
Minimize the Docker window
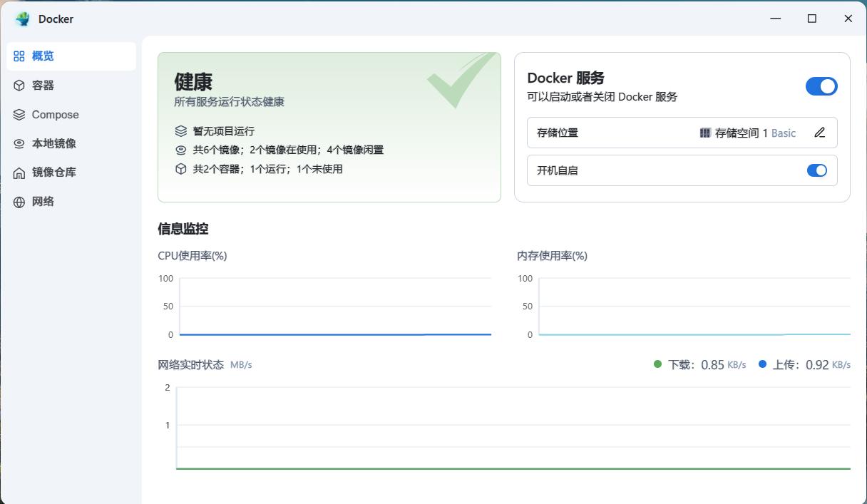tap(775, 19)
